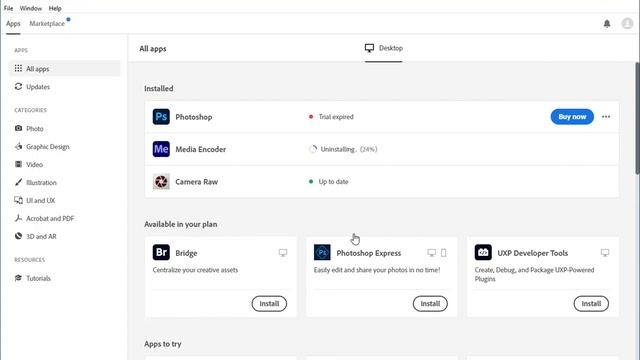Click the Media Encoder app icon
Screen dimensions: 640x360
pyautogui.click(x=161, y=149)
